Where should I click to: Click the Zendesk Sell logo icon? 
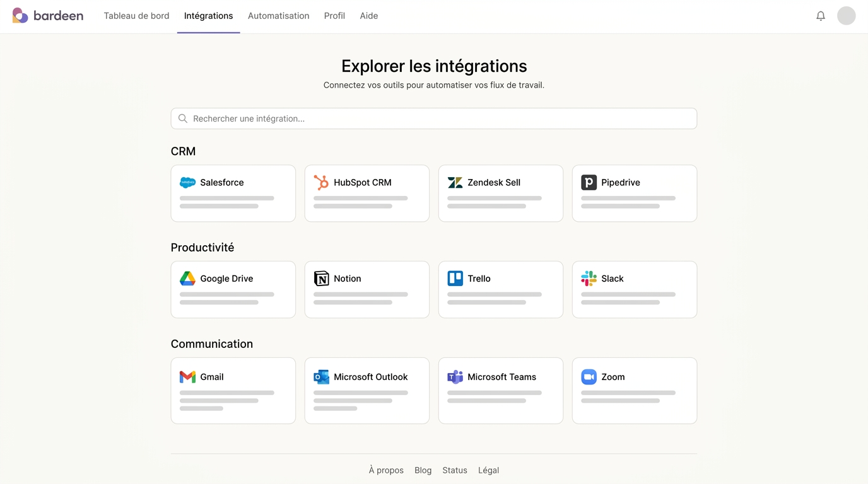455,183
